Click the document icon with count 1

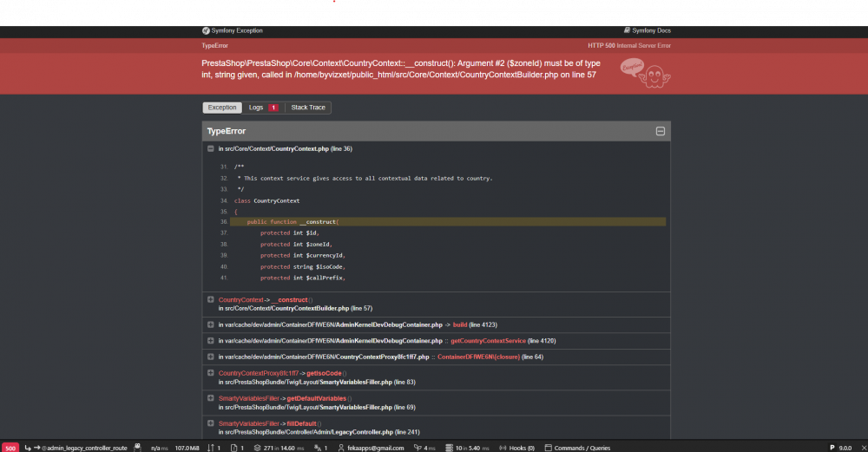pos(234,448)
